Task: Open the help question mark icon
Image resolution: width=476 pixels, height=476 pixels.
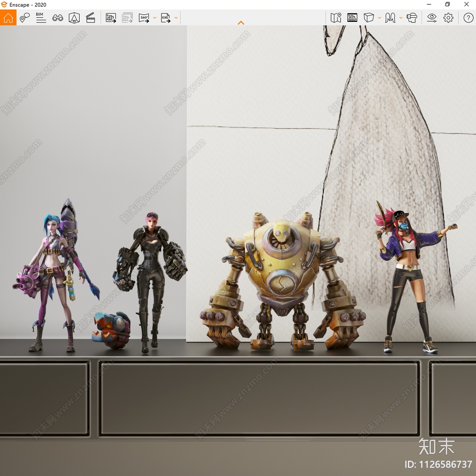Action: [x=468, y=18]
